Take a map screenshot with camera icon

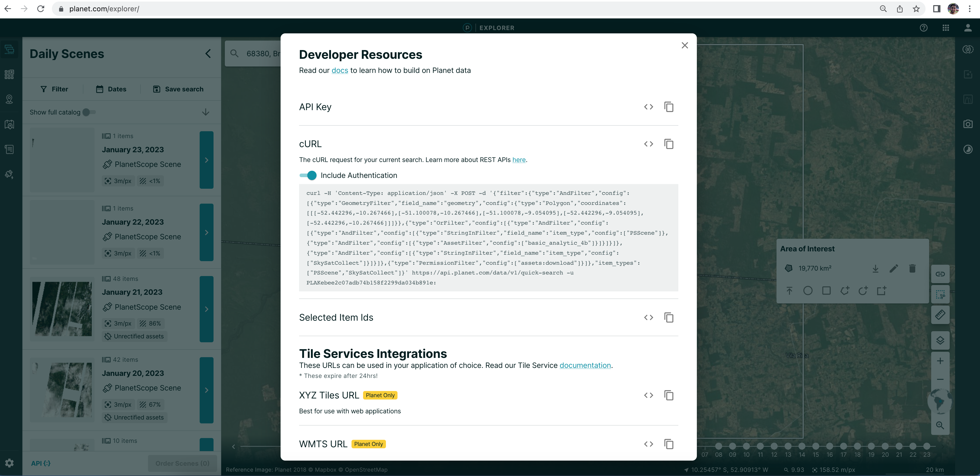(967, 124)
